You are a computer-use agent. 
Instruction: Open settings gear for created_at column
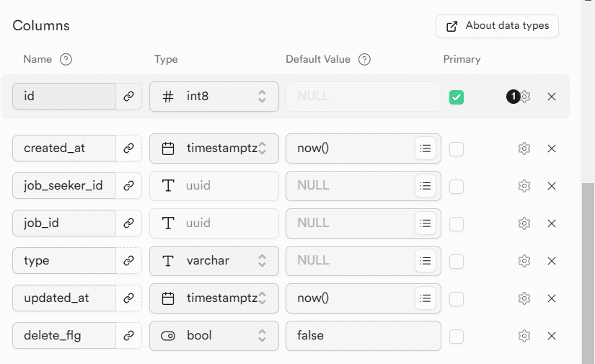coord(524,148)
